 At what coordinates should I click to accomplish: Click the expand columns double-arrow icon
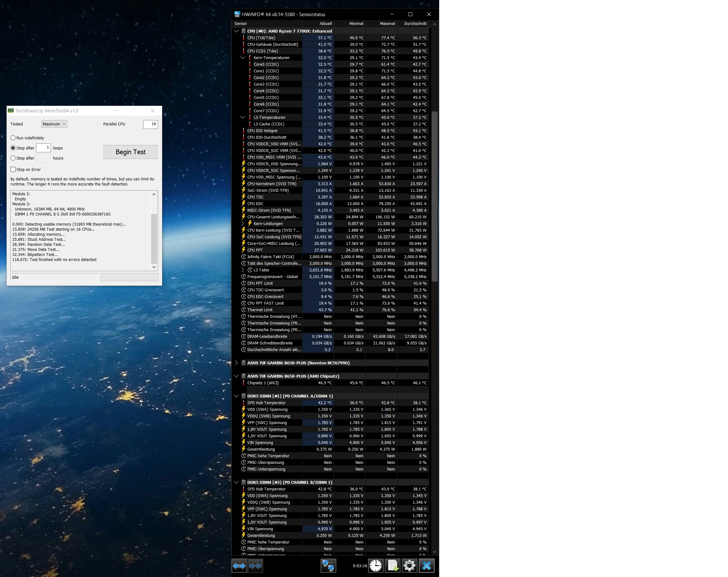(239, 566)
